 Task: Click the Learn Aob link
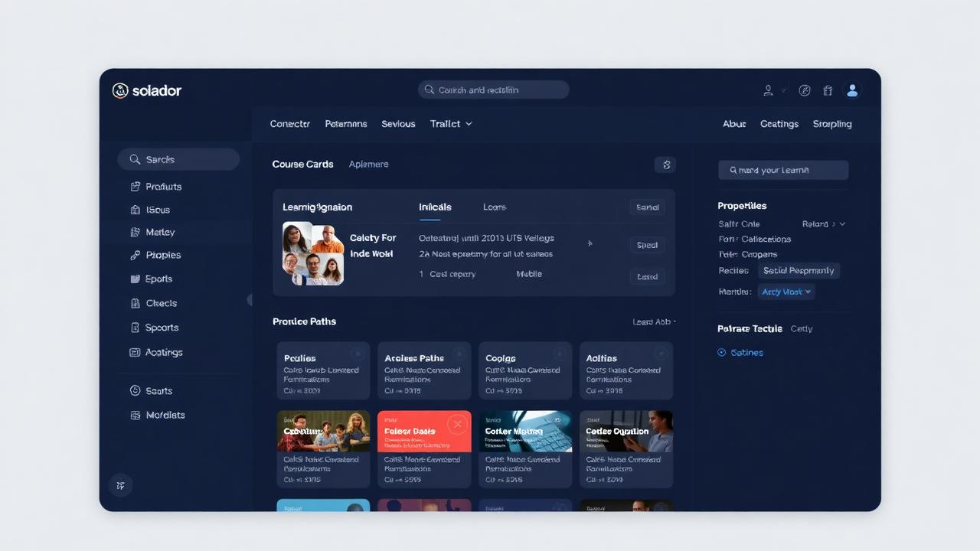click(653, 322)
